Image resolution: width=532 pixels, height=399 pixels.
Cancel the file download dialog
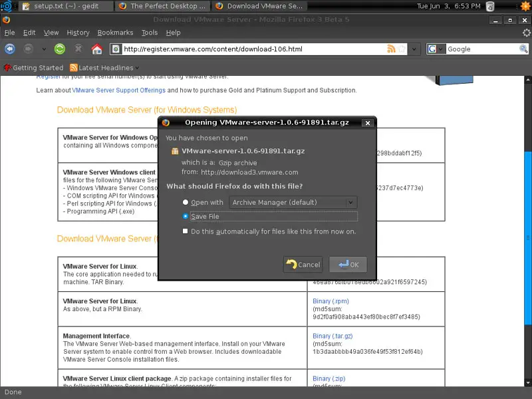(x=303, y=265)
